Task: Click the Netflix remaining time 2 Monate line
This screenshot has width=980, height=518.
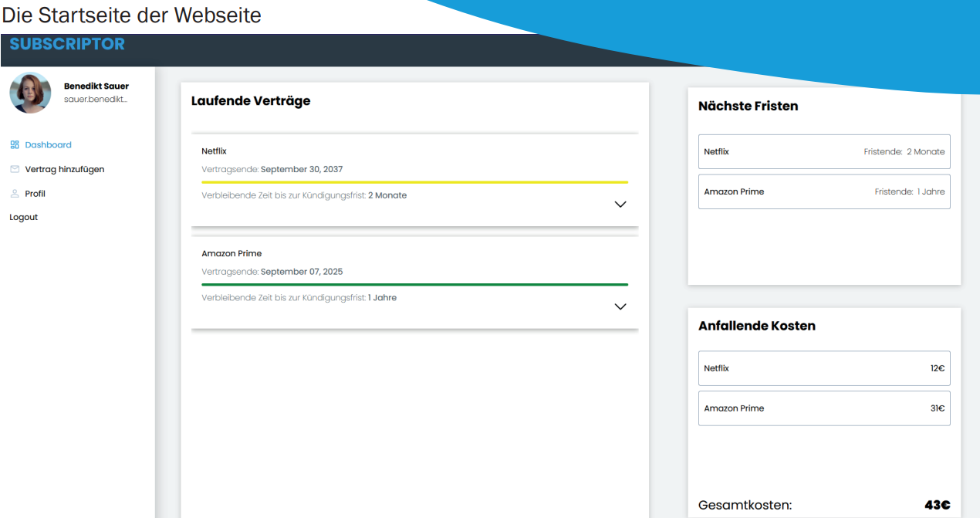Action: pyautogui.click(x=304, y=195)
